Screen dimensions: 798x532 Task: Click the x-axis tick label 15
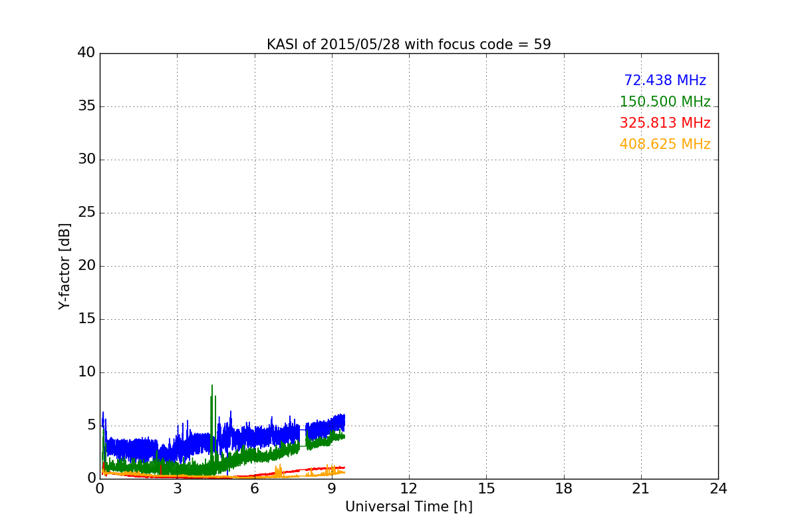486,489
